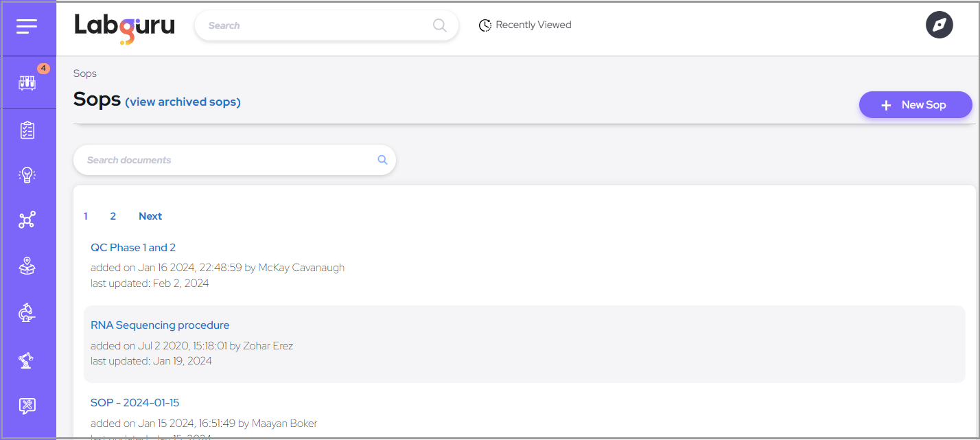Open RNA Sequencing procedure document
The image size is (980, 440).
[x=160, y=325]
